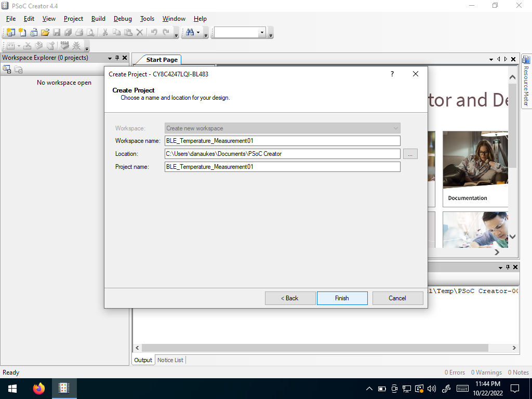
Task: Click the Clean project toolbar icon
Action: pyautogui.click(x=28, y=46)
